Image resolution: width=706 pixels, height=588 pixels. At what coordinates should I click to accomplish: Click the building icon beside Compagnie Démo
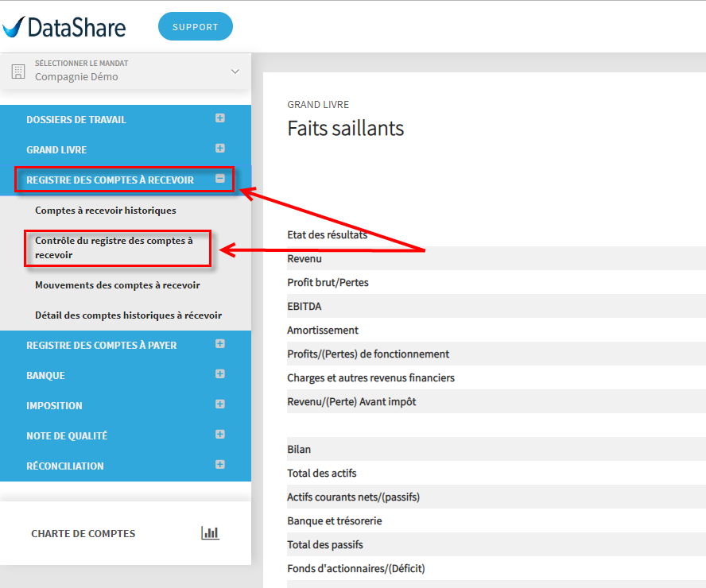click(18, 72)
